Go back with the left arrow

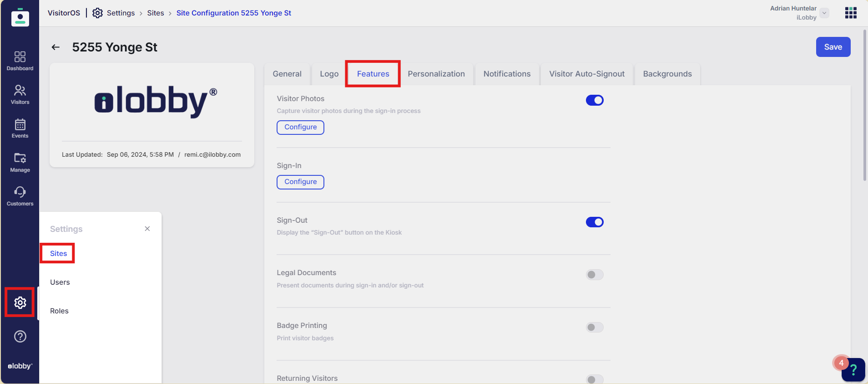(x=56, y=47)
